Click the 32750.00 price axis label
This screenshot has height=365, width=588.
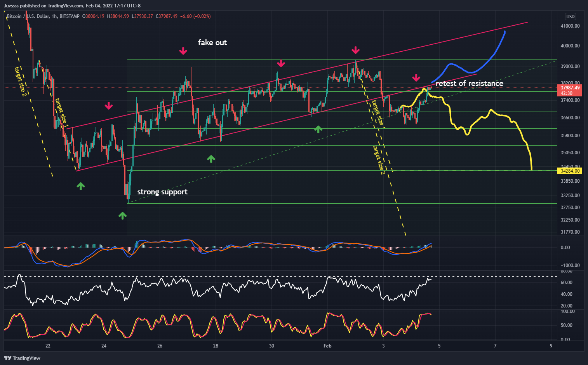tap(570, 208)
